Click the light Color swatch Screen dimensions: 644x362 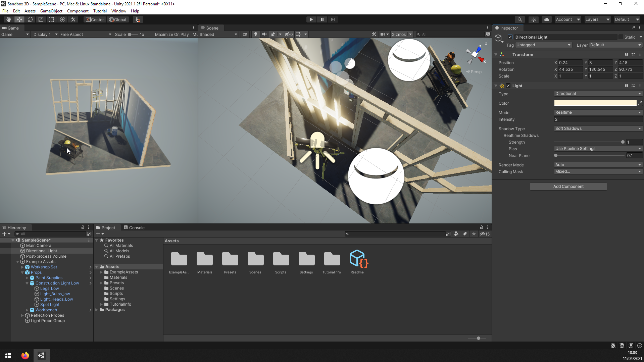pyautogui.click(x=595, y=103)
